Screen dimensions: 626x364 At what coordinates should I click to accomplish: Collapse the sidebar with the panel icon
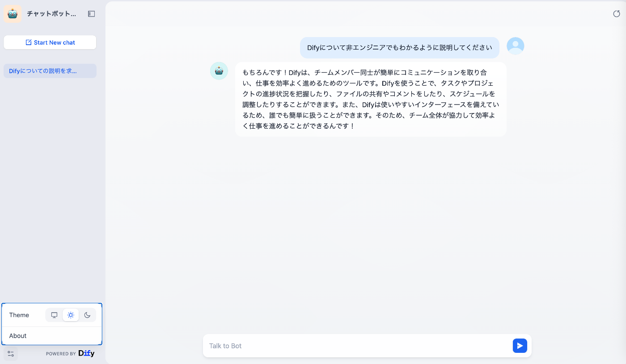click(x=92, y=14)
